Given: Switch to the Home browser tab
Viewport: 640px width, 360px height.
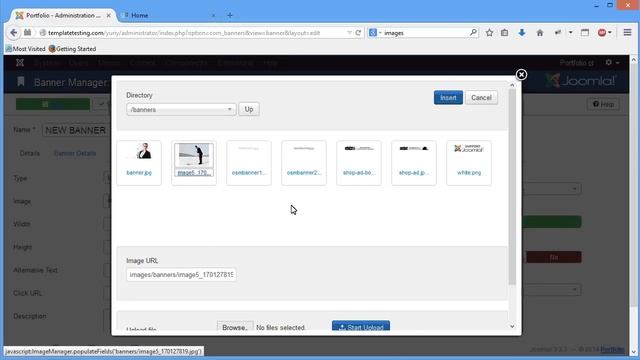Looking at the screenshot, I should tap(169, 15).
